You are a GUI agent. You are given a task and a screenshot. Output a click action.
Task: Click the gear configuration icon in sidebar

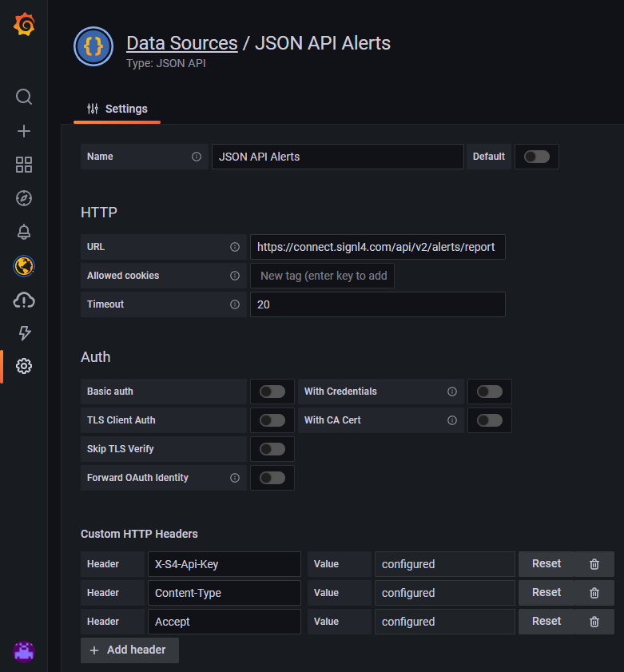(x=24, y=366)
